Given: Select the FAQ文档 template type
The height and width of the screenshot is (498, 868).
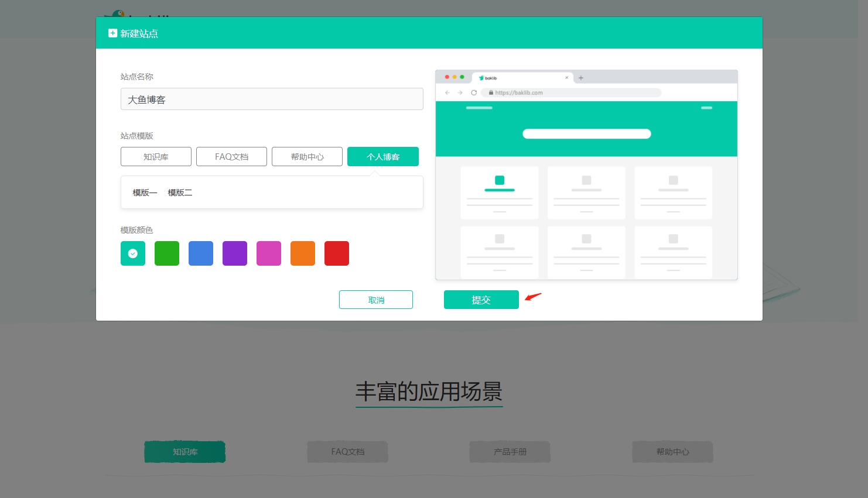Looking at the screenshot, I should pyautogui.click(x=231, y=157).
